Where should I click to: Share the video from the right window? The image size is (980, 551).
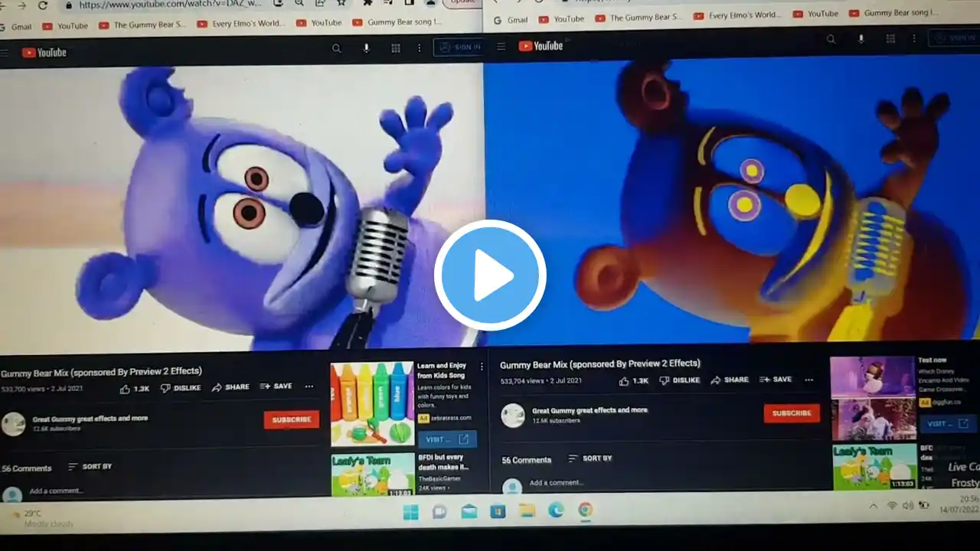730,380
